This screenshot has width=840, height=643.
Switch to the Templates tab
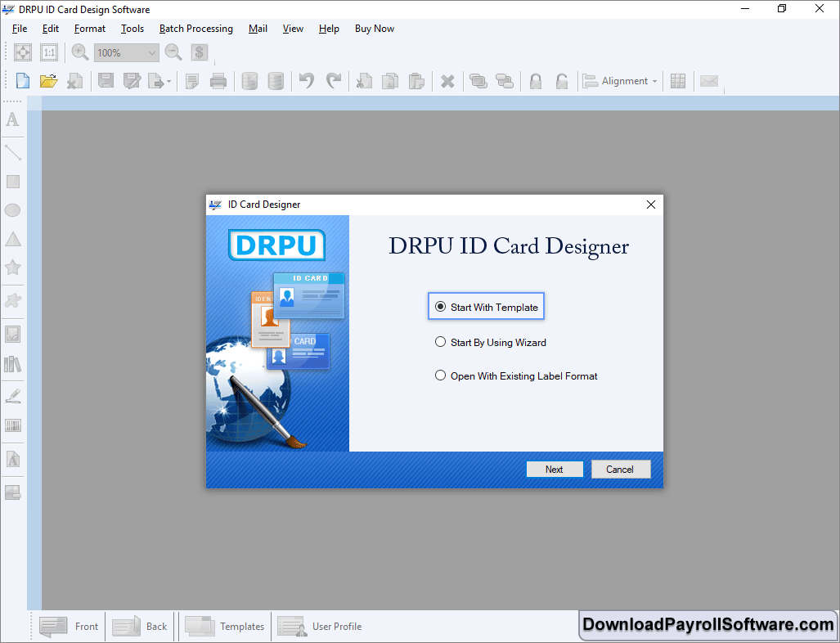[225, 627]
